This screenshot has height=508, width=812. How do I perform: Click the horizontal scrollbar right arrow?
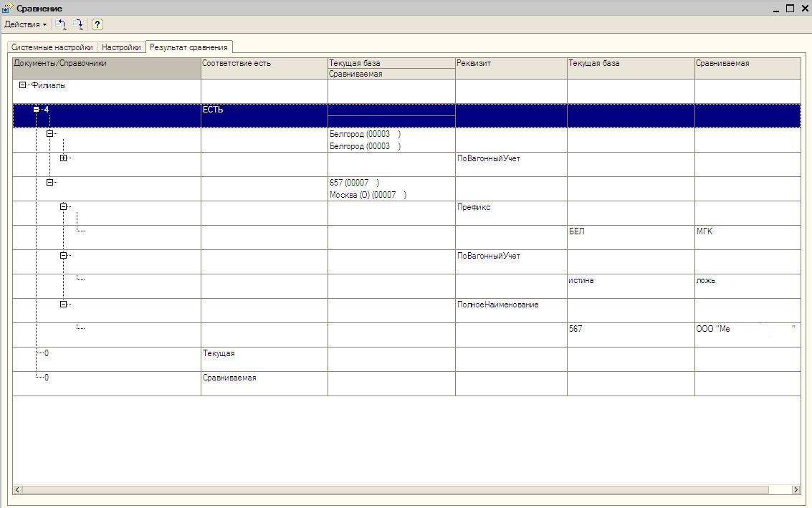tap(795, 490)
